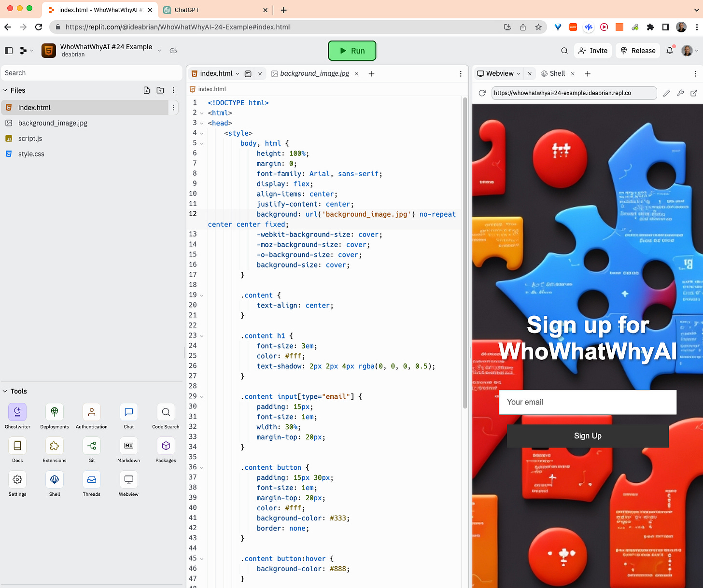Collapse the Tools section
Viewport: 703px width, 588px height.
5,392
